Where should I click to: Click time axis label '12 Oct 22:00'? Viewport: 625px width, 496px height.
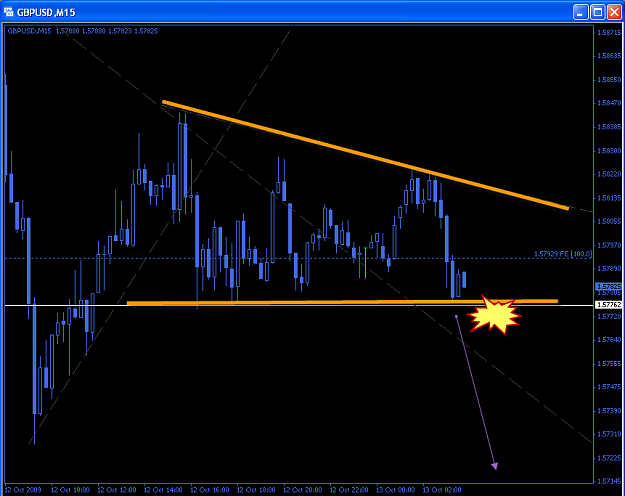pos(349,490)
